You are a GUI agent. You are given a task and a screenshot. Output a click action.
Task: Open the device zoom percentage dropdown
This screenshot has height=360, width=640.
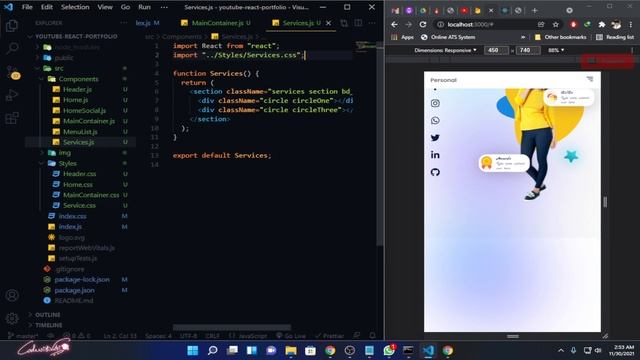(x=556, y=50)
